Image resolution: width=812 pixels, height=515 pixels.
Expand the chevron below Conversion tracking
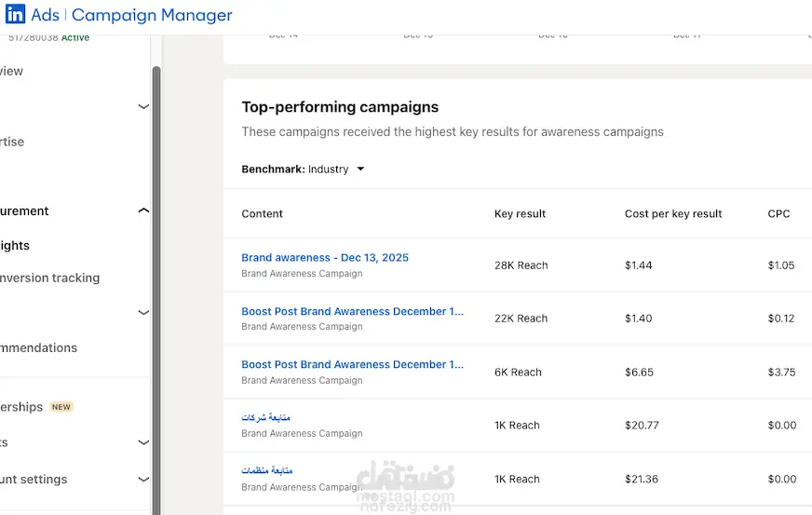click(143, 312)
